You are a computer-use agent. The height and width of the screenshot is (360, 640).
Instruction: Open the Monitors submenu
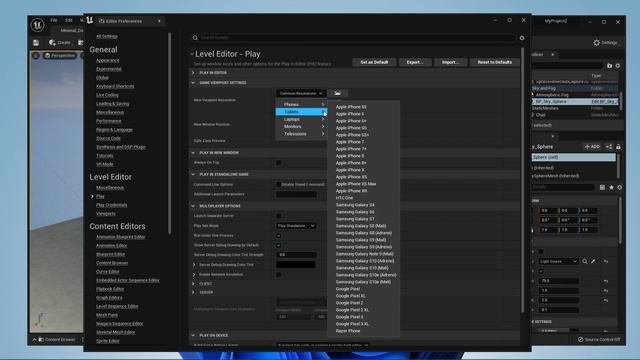(x=301, y=127)
